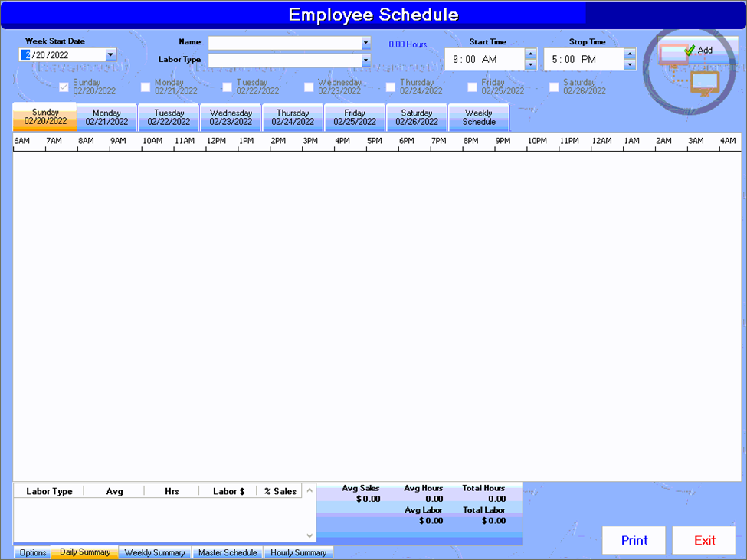Increase Start Time with the up arrow
The height and width of the screenshot is (560, 747).
click(530, 54)
